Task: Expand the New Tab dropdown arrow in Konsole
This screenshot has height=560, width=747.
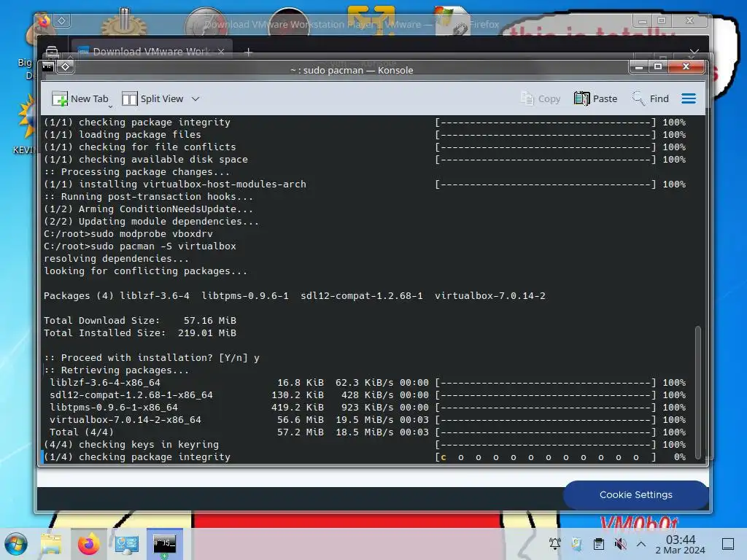Action: [x=111, y=106]
